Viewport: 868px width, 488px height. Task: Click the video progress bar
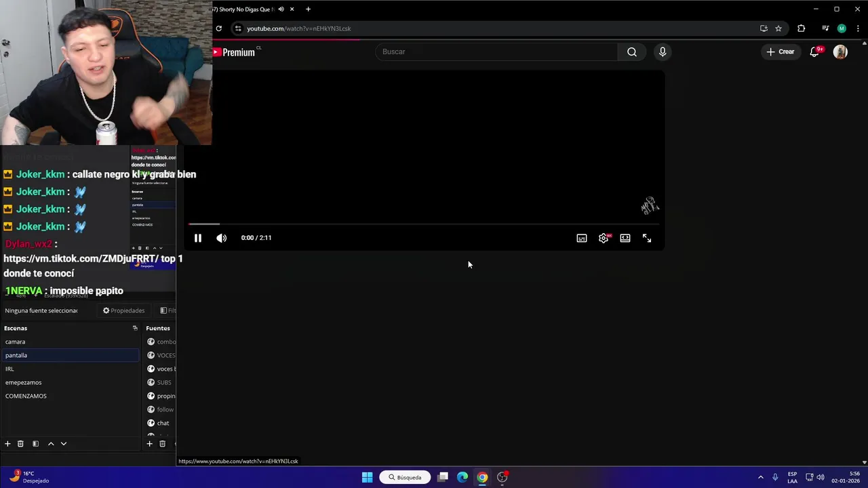(424, 224)
